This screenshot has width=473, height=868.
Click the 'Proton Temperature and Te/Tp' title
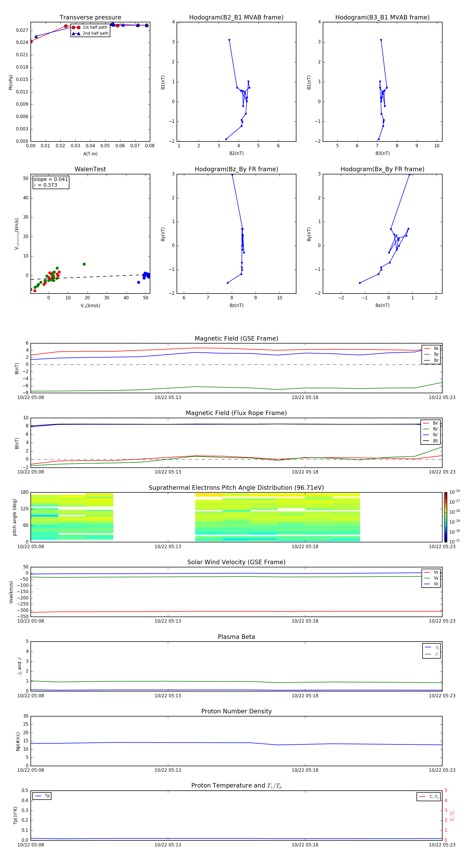pyautogui.click(x=236, y=785)
